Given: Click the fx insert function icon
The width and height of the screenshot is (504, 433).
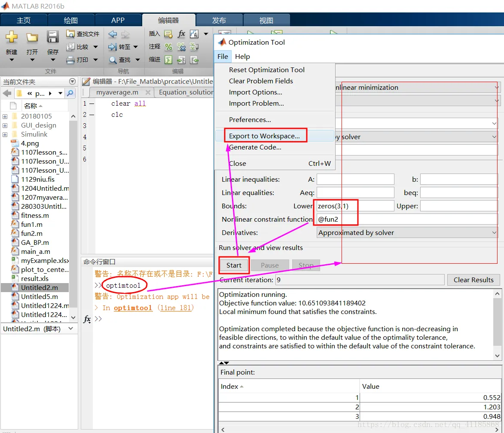Looking at the screenshot, I should [182, 34].
